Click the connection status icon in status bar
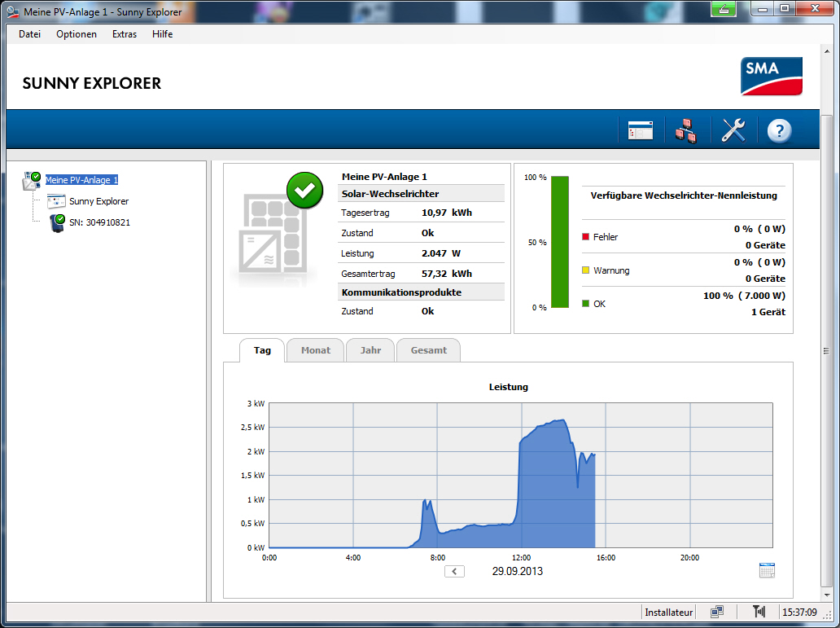Viewport: 840px width, 628px height. pyautogui.click(x=717, y=612)
